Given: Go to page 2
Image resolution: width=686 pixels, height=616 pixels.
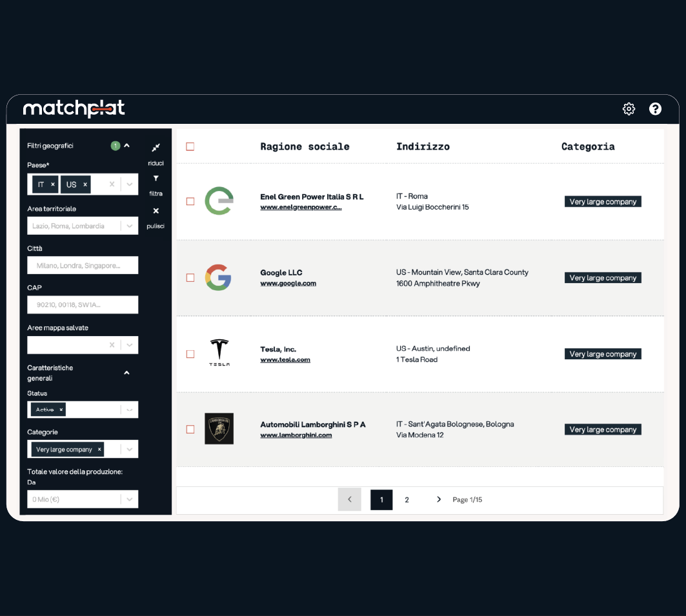Looking at the screenshot, I should coord(407,500).
